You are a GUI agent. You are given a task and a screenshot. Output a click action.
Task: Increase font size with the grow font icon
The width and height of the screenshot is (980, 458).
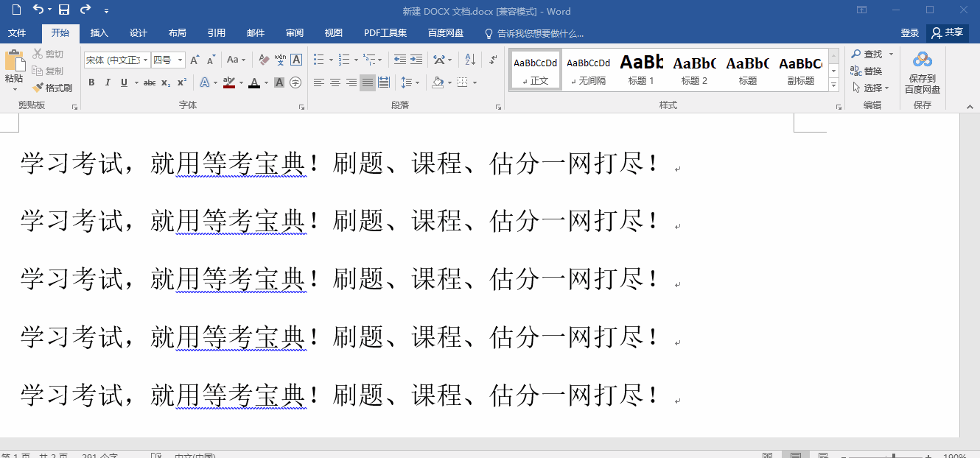(x=195, y=60)
